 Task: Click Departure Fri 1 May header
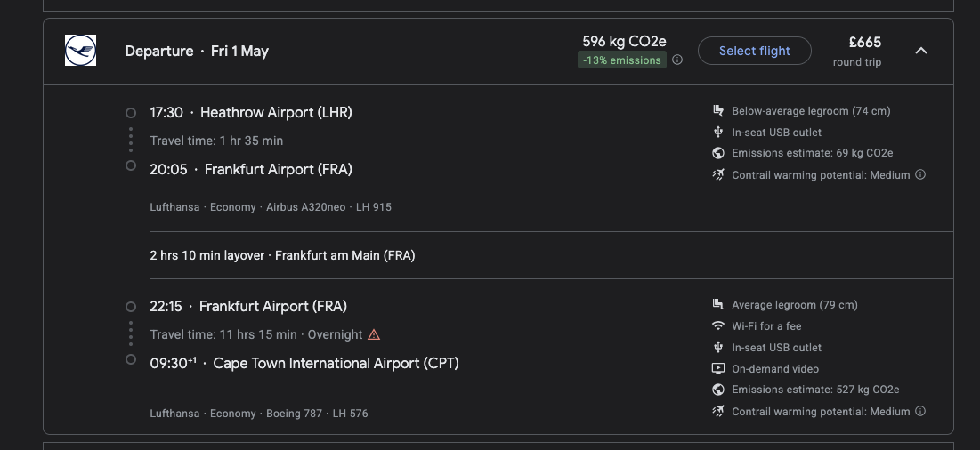[197, 52]
